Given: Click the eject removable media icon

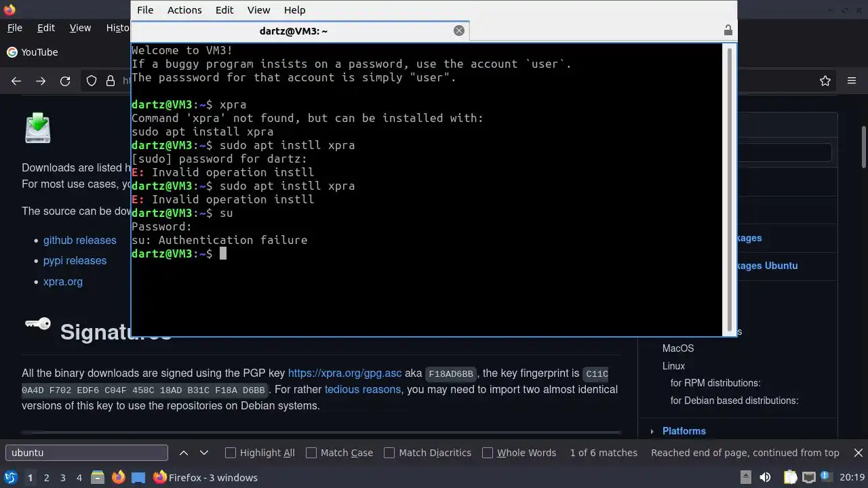Looking at the screenshot, I should 745,478.
